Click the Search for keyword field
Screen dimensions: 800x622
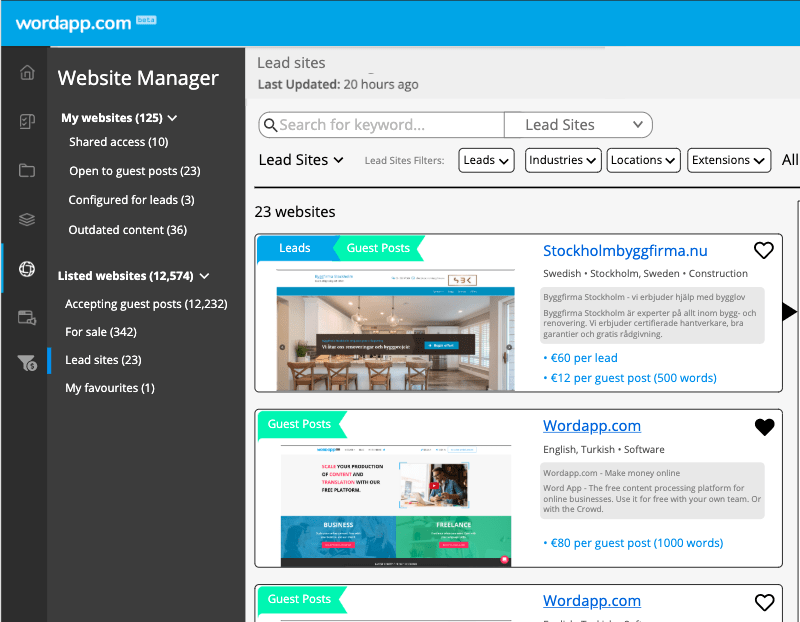pos(381,125)
